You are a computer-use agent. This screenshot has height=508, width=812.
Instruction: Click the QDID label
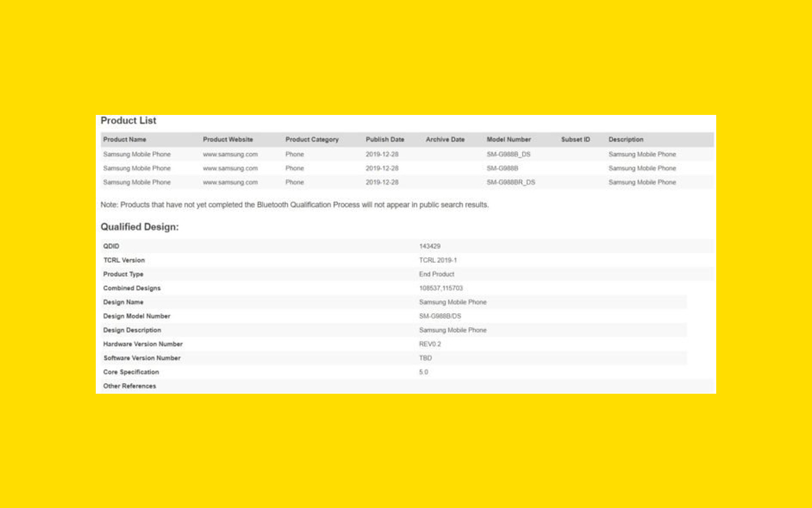(111, 246)
